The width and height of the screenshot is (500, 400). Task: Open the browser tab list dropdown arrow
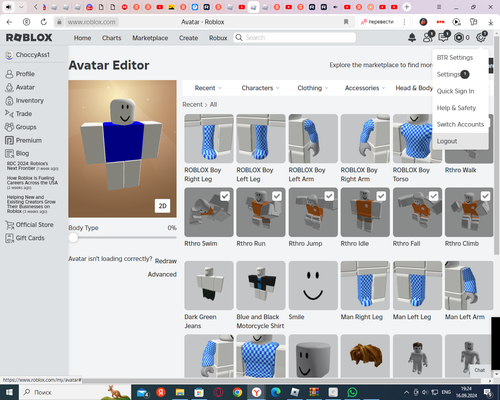point(21,7)
